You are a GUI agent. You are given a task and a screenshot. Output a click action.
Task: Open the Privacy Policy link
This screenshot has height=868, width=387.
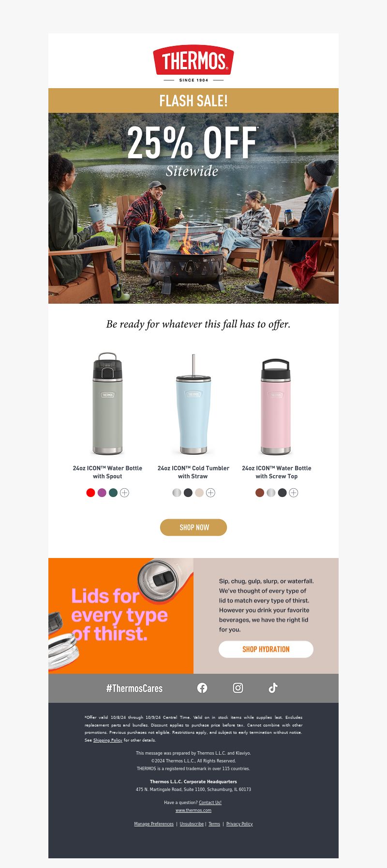point(239,824)
